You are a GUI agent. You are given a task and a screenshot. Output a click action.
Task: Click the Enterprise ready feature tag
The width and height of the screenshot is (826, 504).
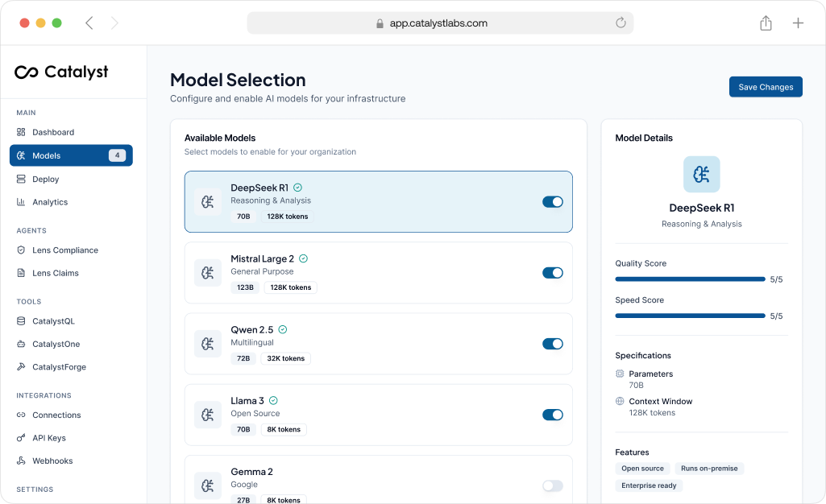coord(649,485)
